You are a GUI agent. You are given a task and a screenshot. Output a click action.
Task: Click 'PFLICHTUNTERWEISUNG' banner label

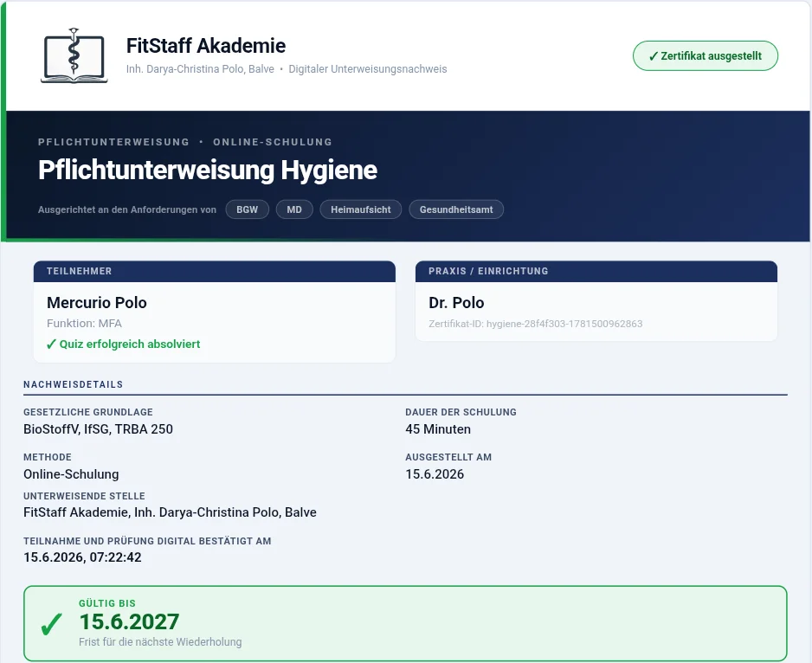[114, 142]
